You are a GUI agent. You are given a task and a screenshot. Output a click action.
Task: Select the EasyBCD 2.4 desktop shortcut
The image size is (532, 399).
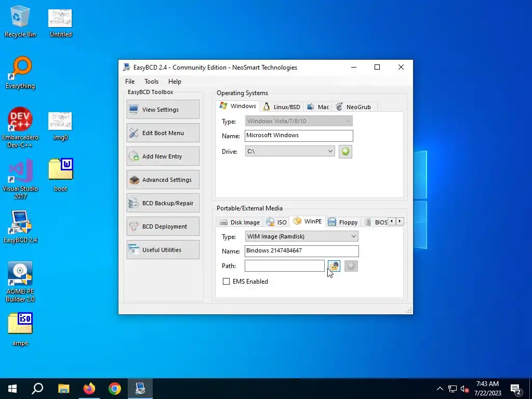(x=20, y=227)
